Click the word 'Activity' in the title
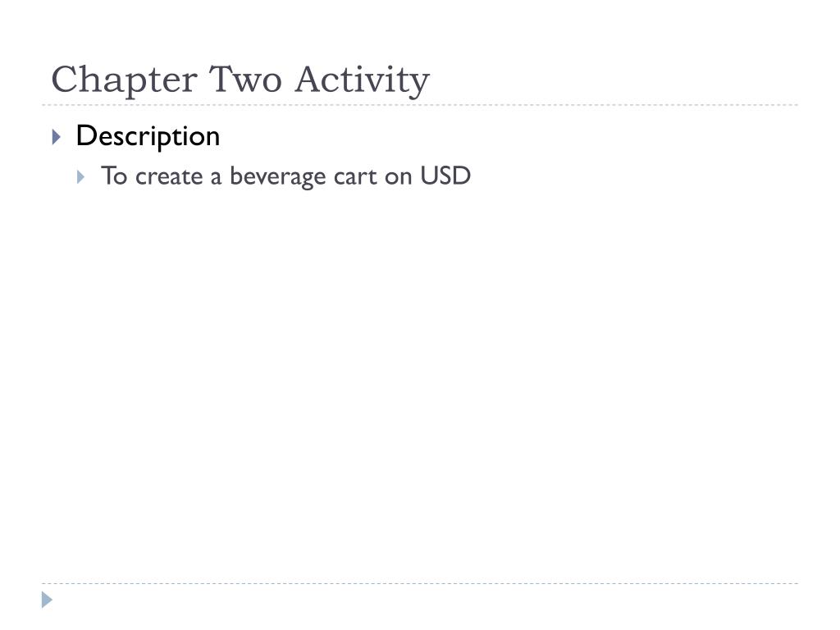This screenshot has height=630, width=840. [x=362, y=80]
